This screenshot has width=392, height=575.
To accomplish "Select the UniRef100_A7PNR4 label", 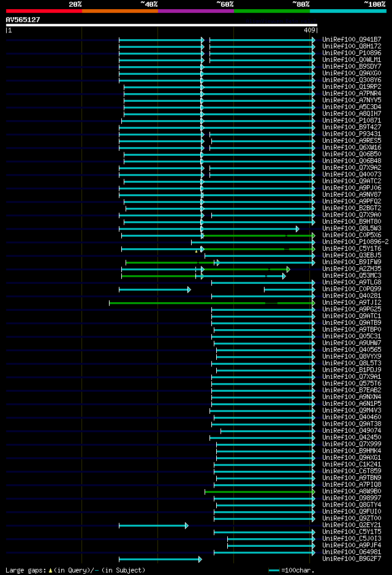I will pos(352,94).
